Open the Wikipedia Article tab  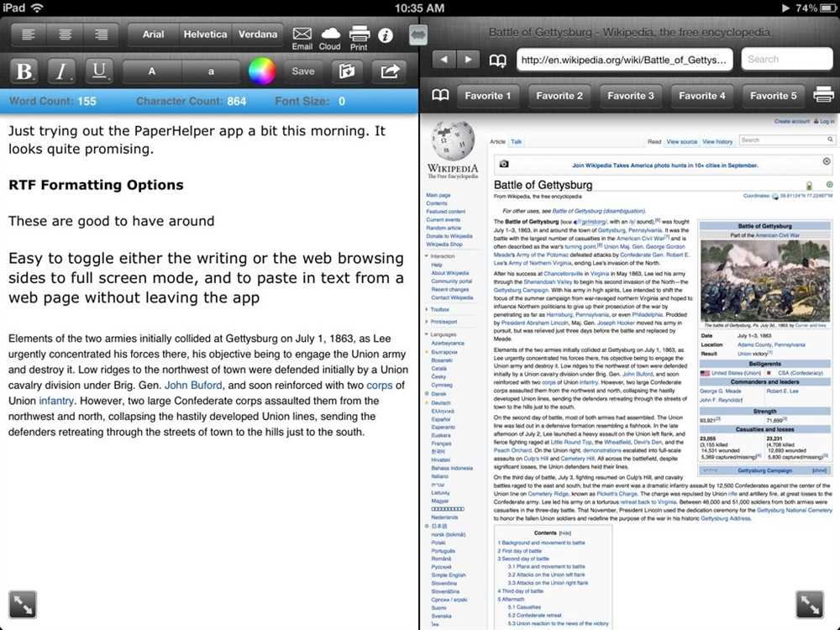[x=497, y=142]
